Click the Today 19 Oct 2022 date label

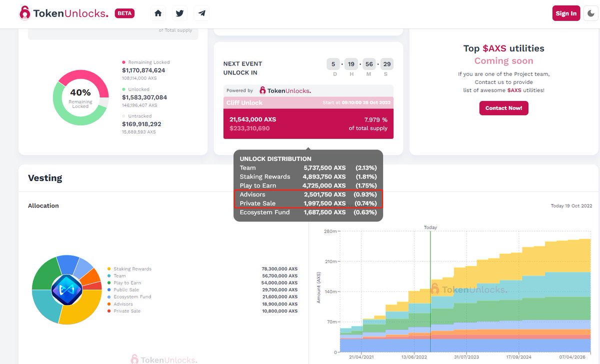(571, 206)
